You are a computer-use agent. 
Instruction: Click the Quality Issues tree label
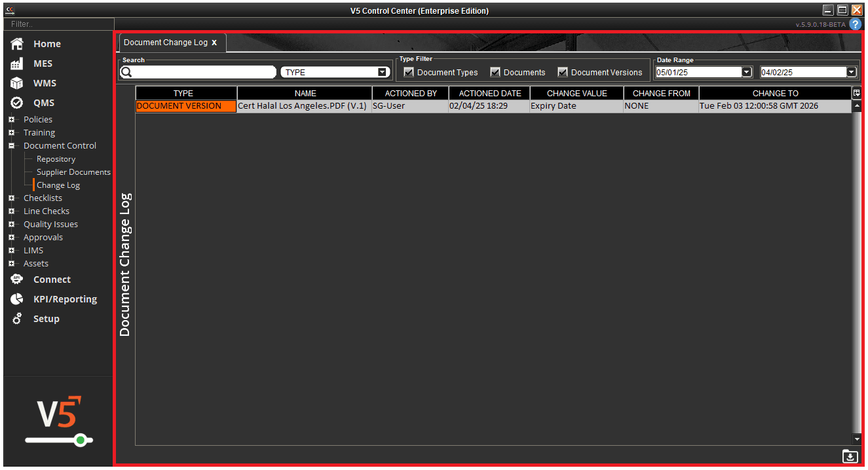pyautogui.click(x=50, y=225)
